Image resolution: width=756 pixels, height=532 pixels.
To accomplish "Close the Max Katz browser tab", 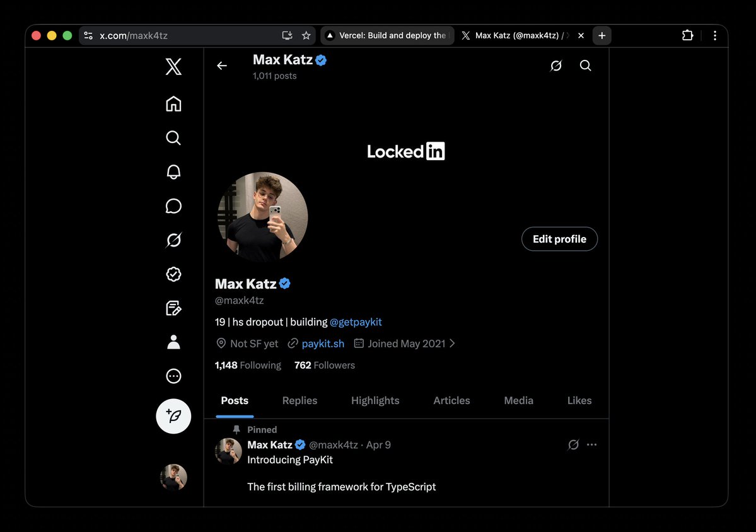I will point(581,36).
